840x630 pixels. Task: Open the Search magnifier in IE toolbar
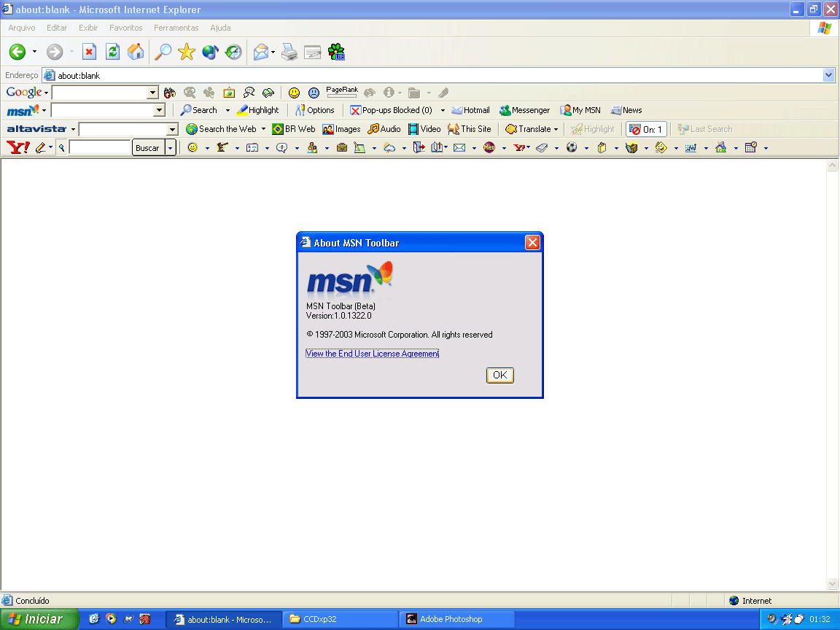pyautogui.click(x=163, y=52)
